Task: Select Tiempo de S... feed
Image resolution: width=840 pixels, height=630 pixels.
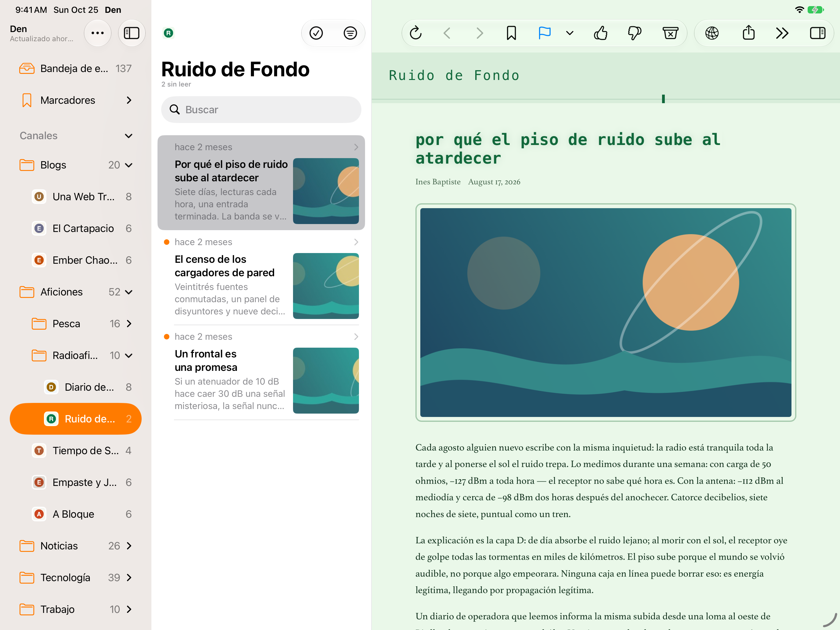Action: (x=76, y=451)
